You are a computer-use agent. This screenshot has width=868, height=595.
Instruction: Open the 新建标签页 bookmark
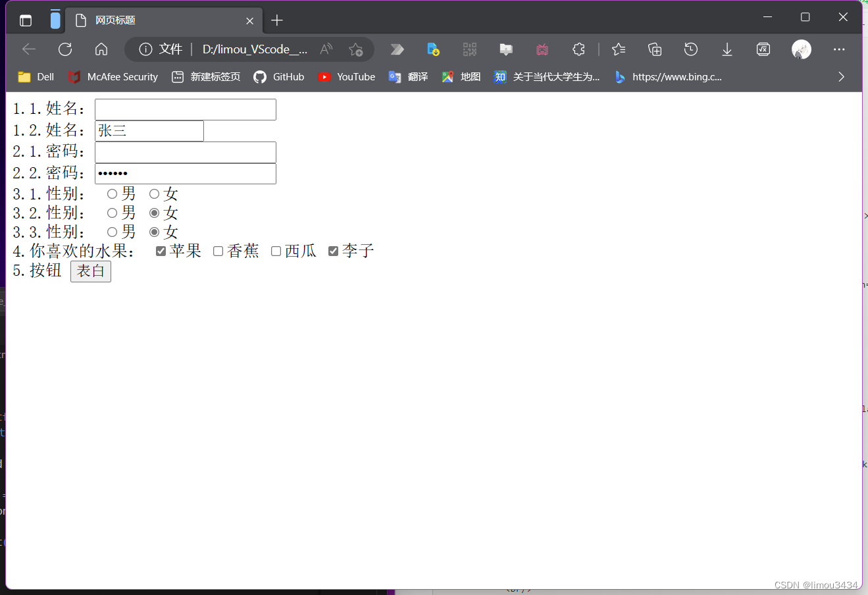[206, 77]
